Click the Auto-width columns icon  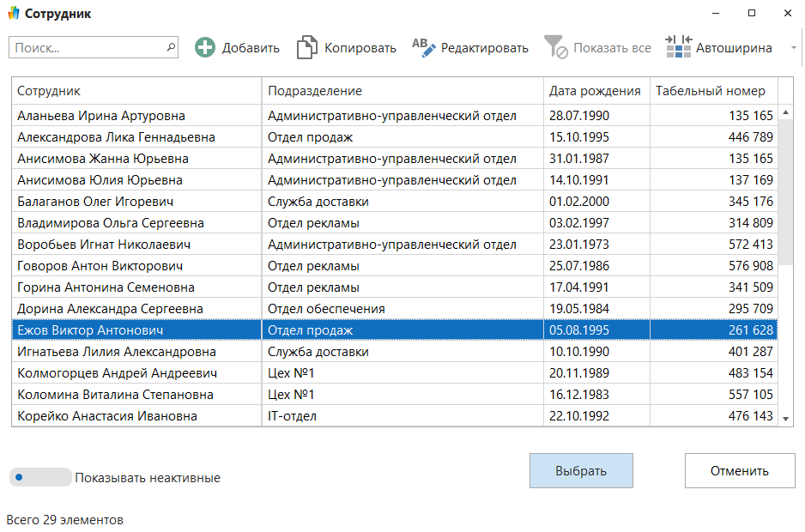tap(678, 48)
